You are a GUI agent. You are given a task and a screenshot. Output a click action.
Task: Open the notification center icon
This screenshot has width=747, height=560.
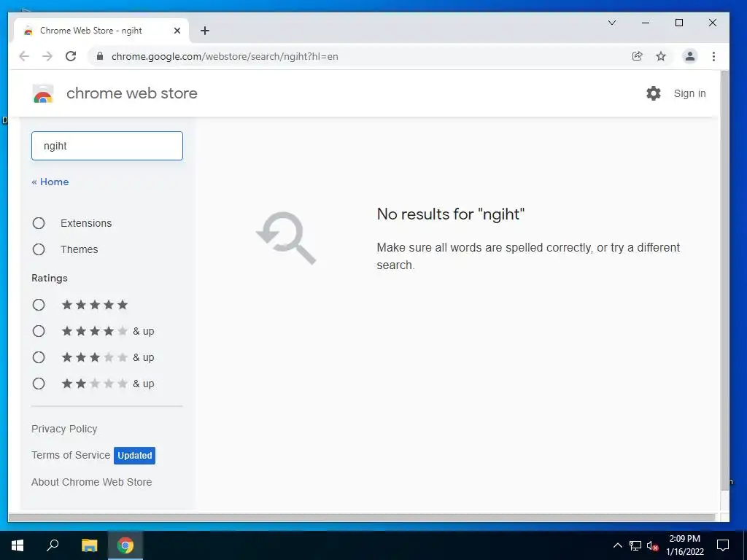[x=723, y=545]
